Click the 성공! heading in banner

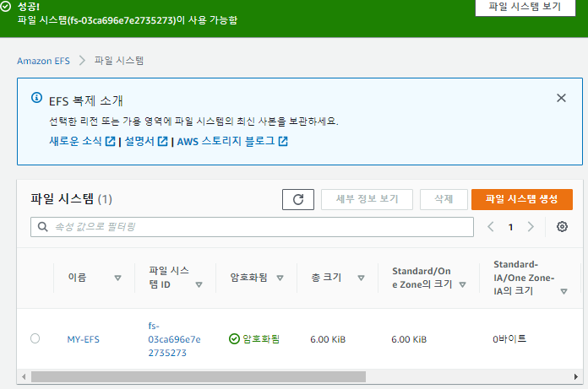coord(29,7)
